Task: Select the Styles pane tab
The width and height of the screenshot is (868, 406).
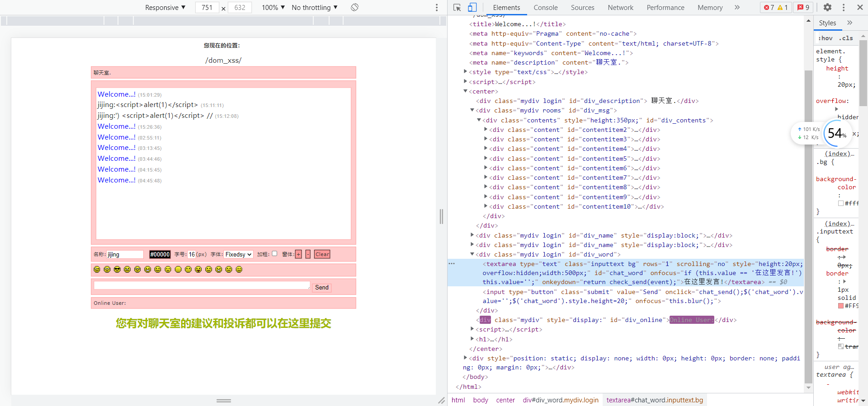Action: tap(828, 23)
